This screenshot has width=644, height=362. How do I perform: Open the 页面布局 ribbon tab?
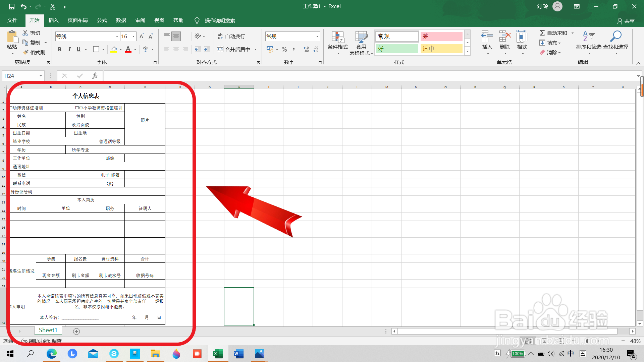pyautogui.click(x=77, y=20)
